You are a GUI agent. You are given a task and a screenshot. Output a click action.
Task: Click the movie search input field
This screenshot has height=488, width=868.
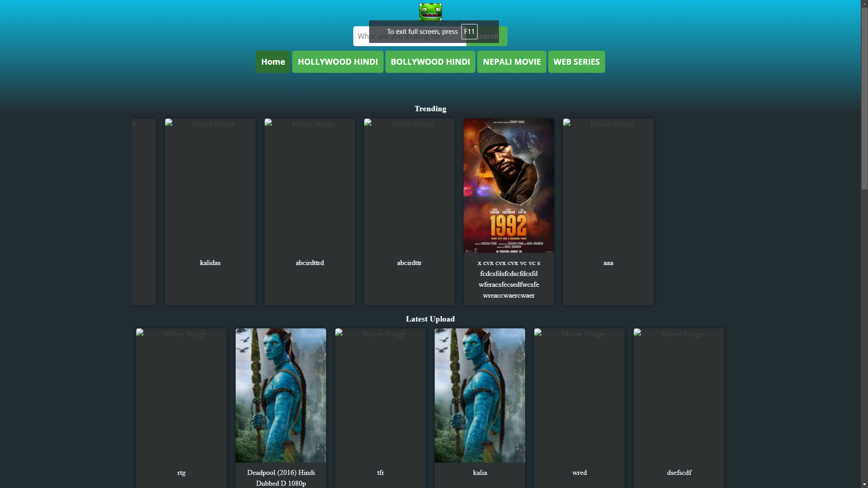361,37
